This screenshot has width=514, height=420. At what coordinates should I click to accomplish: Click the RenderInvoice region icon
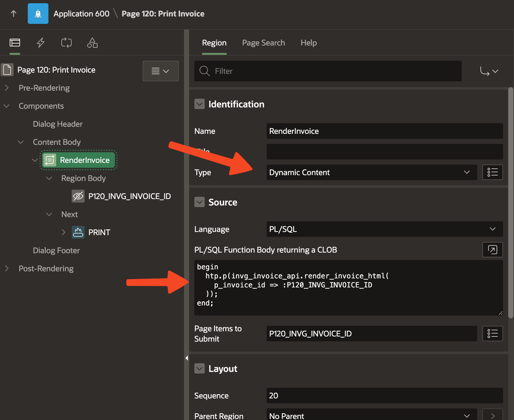click(x=50, y=160)
